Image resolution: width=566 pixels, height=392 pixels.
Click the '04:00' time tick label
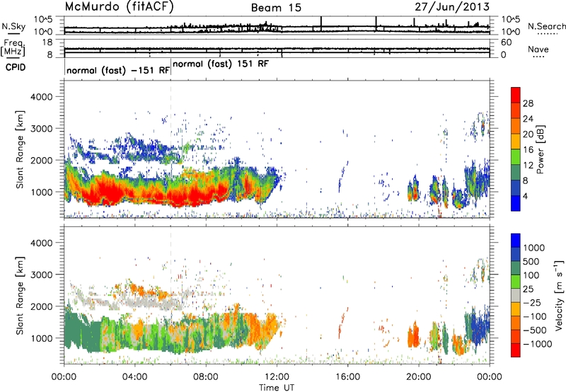134,377
